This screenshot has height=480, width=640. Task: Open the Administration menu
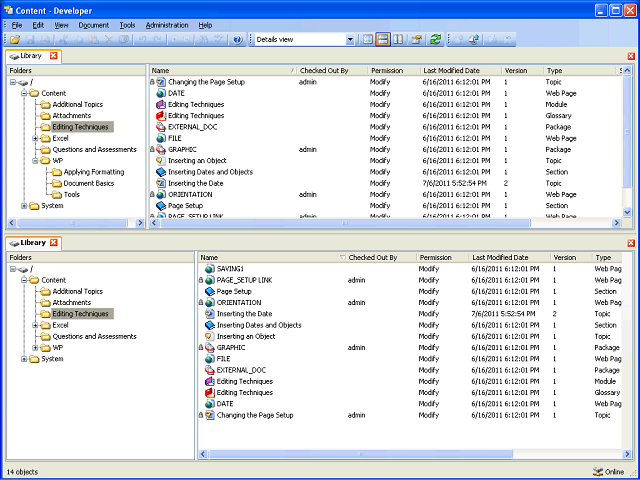tap(167, 25)
